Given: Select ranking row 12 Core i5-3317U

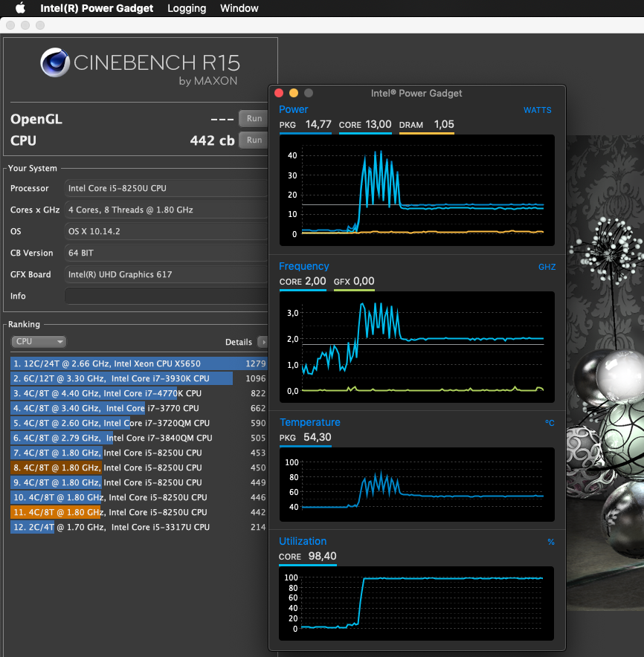Looking at the screenshot, I should coord(139,527).
